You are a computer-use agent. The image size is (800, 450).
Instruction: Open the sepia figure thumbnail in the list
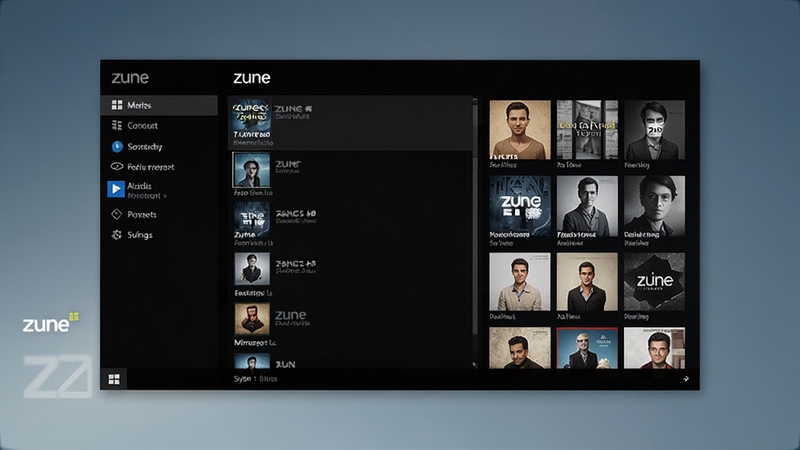(x=252, y=319)
